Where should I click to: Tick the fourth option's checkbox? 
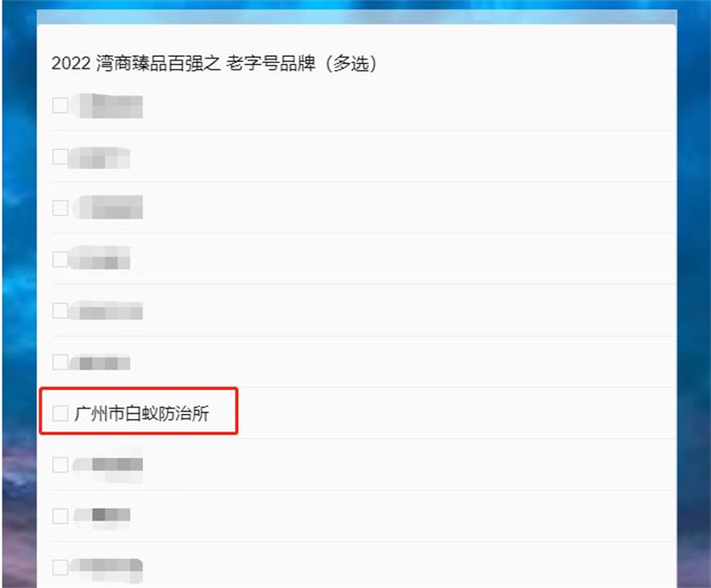(x=60, y=259)
